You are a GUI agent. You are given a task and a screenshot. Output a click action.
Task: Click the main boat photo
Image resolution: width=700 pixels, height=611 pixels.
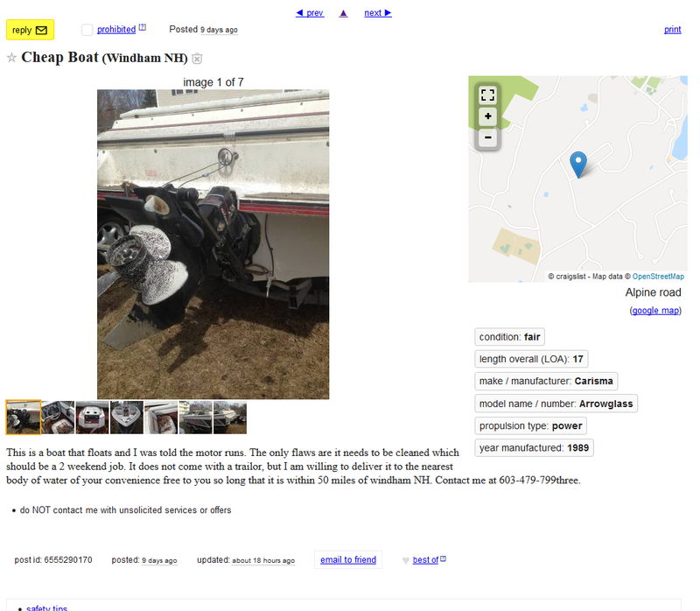pyautogui.click(x=213, y=244)
